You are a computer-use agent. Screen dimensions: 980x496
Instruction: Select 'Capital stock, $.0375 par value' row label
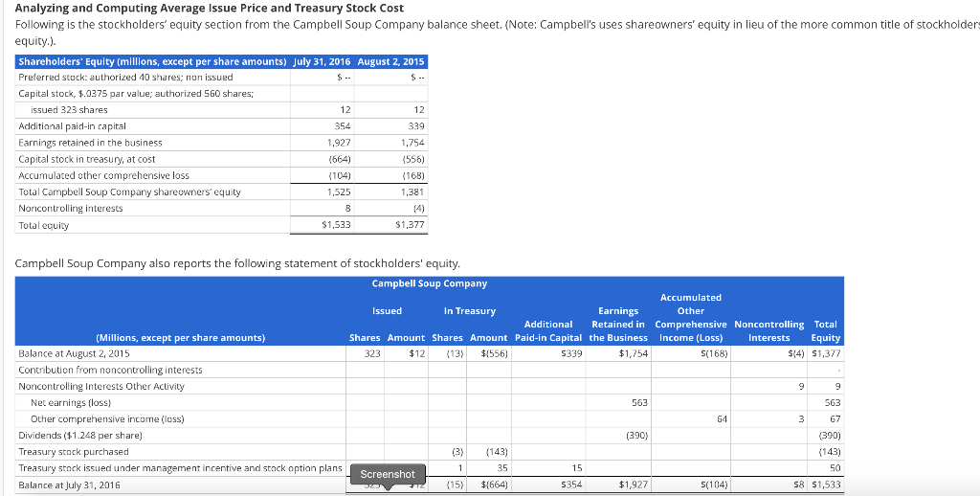(x=136, y=94)
